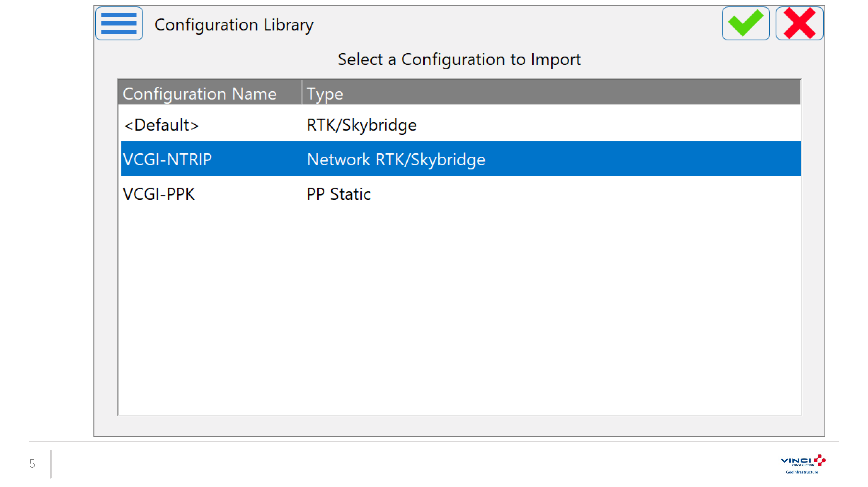Click the RTK/Skybridge type cell
Viewport: 868px width, 487px height.
tap(361, 125)
